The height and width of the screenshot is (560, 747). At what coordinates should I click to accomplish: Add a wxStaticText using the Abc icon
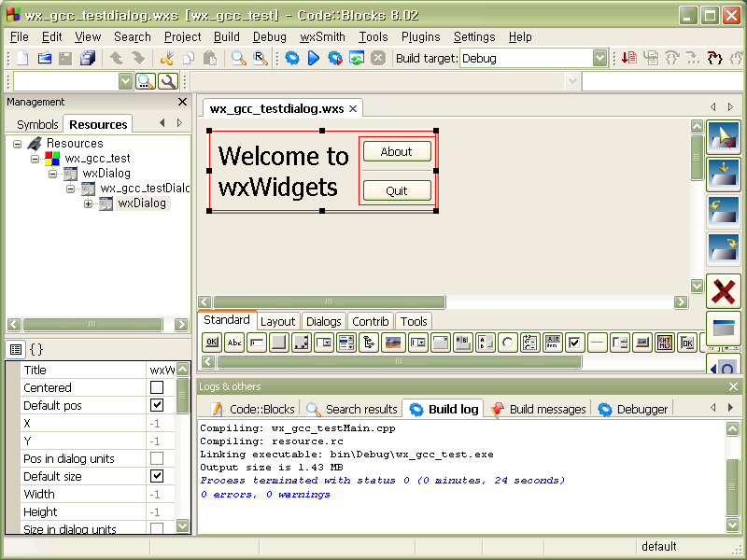coord(234,343)
